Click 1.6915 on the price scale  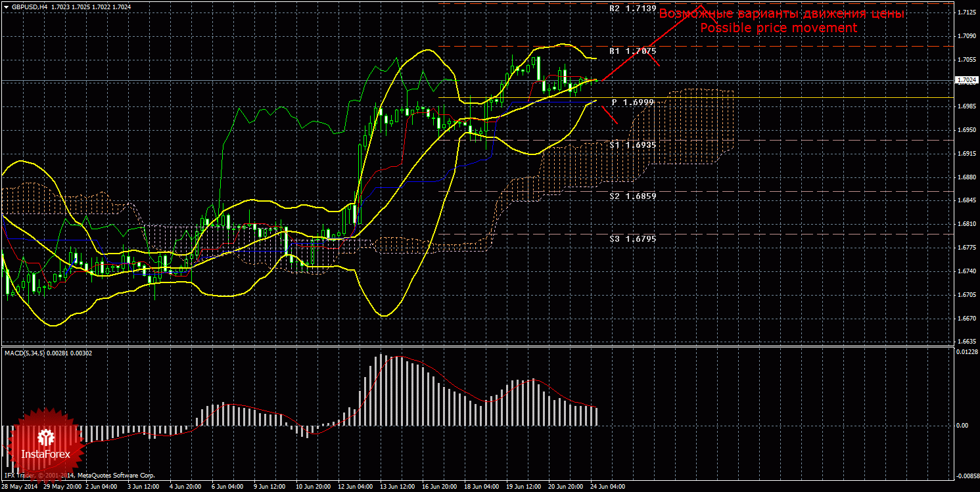pyautogui.click(x=966, y=154)
